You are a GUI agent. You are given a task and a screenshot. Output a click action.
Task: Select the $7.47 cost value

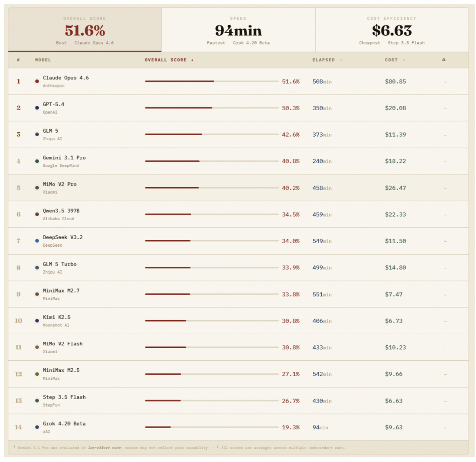coord(394,295)
